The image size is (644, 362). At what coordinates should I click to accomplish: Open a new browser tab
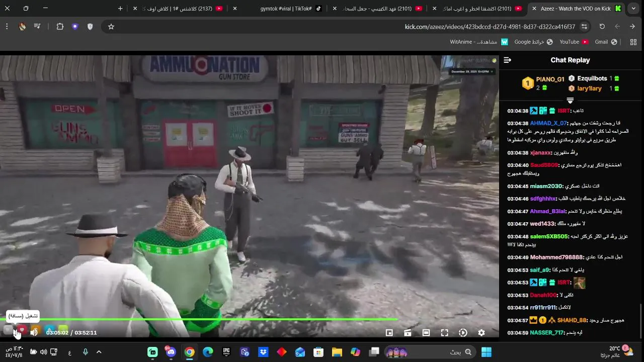coord(120,9)
